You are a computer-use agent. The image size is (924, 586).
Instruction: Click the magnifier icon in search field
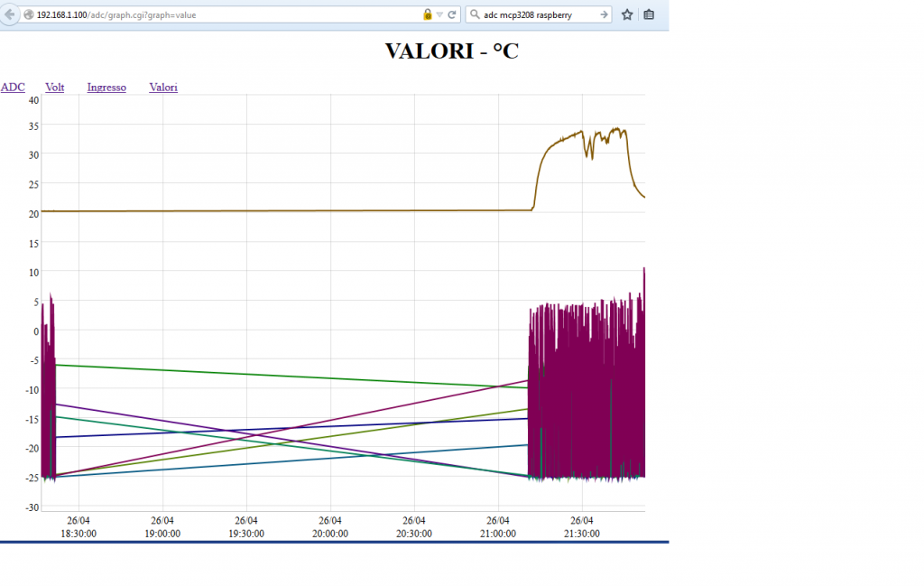473,14
